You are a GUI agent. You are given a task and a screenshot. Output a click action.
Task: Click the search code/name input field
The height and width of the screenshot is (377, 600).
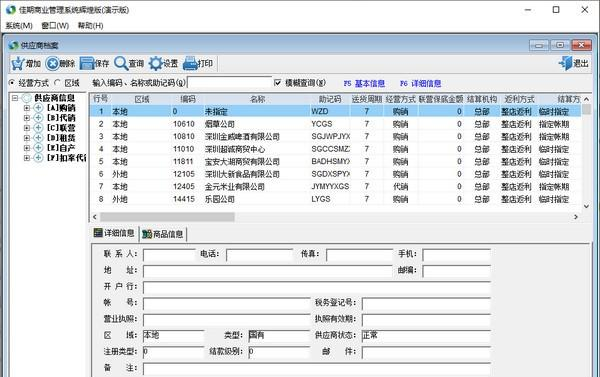[x=229, y=82]
